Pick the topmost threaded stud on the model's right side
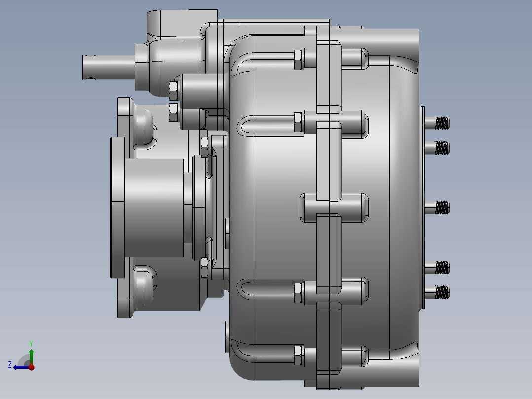532x399 pixels. 437,123
